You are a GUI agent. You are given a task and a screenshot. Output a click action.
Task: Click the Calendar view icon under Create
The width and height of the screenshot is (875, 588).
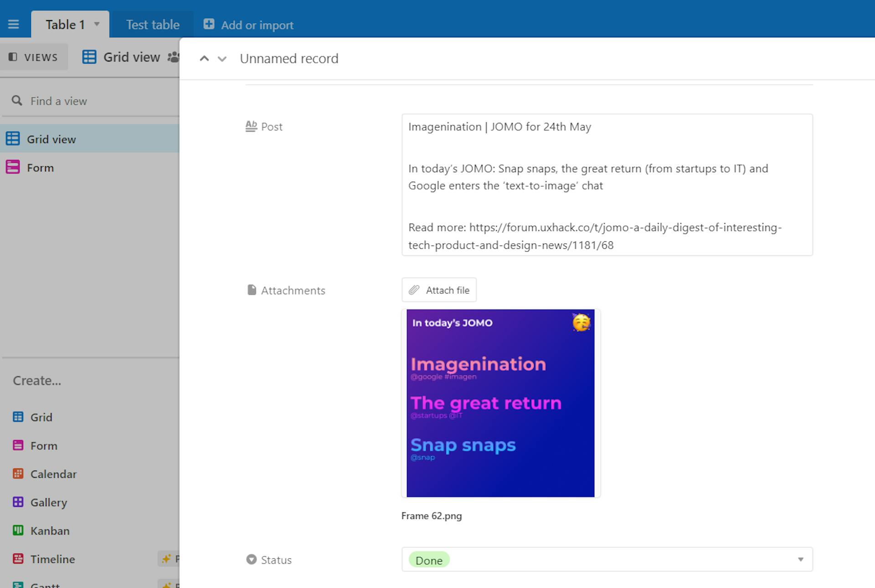point(18,474)
